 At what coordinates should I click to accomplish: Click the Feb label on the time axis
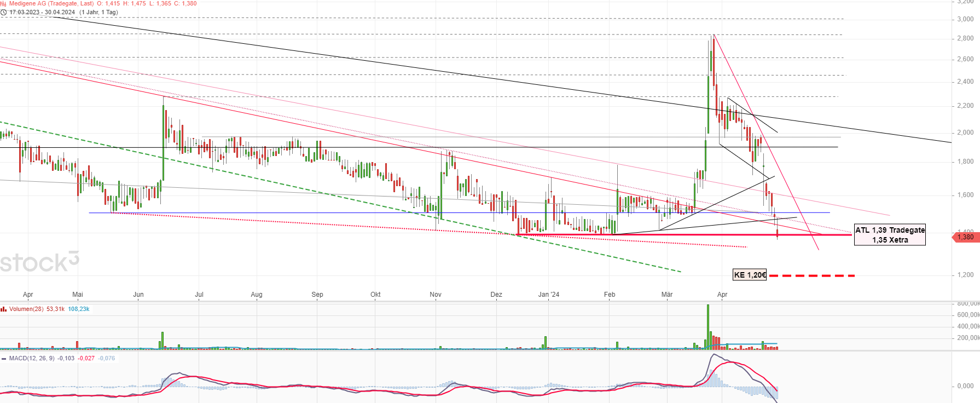[x=610, y=295]
